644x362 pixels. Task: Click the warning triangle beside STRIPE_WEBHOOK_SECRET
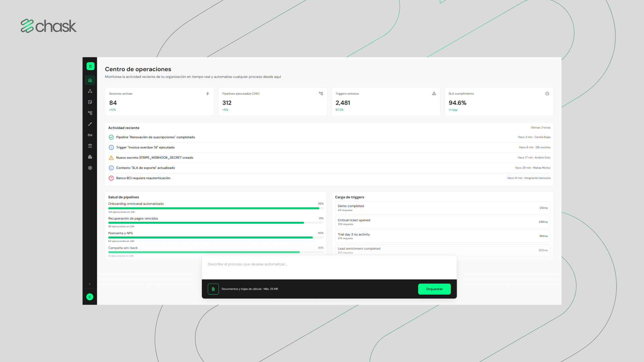tap(111, 158)
